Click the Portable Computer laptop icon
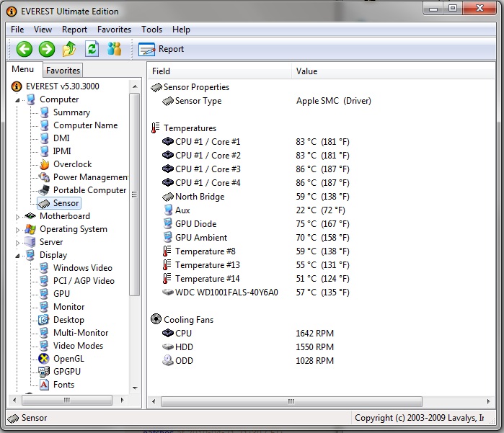Viewport: 504px width, 433px height. [x=44, y=190]
